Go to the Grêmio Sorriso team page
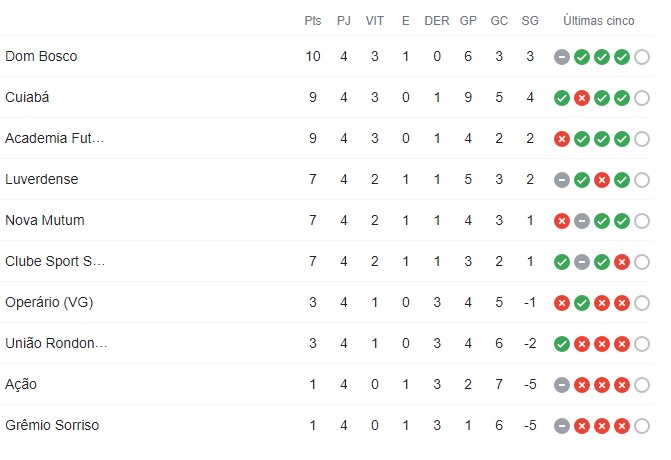The width and height of the screenshot is (671, 460). point(52,426)
